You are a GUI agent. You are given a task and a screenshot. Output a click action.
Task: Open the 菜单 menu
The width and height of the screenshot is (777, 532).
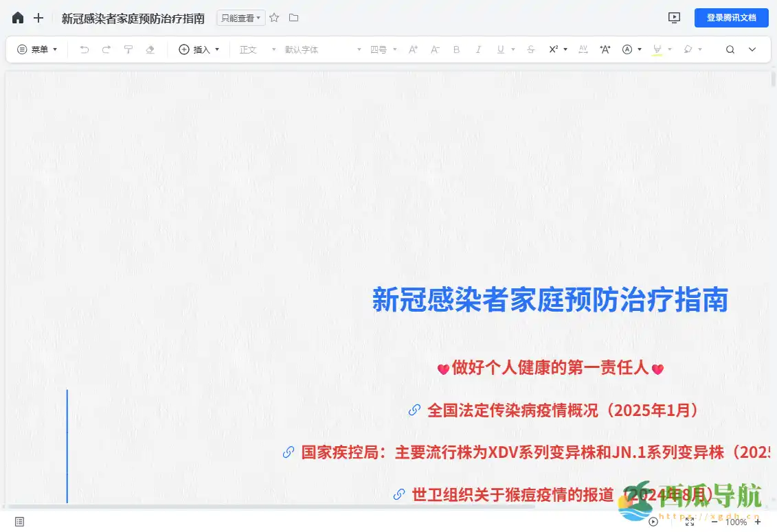[x=36, y=49]
